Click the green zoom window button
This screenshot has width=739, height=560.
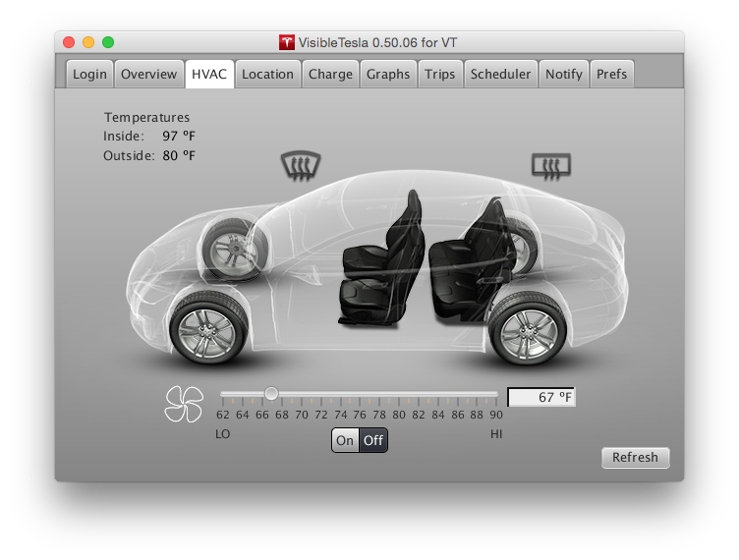pyautogui.click(x=108, y=42)
